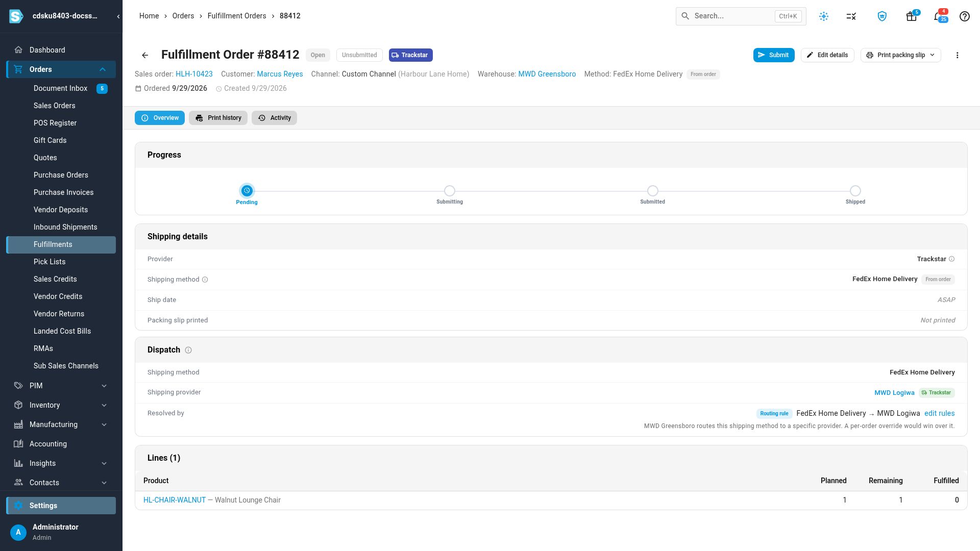The width and height of the screenshot is (980, 551).
Task: Click the Shipped progress step circle
Action: [855, 191]
